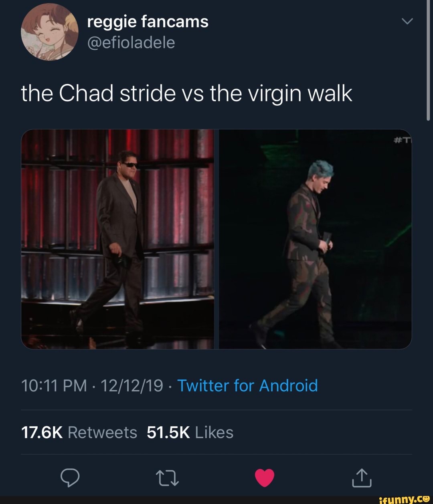Click the ifunny.co watermark logo
The image size is (433, 504).
click(404, 499)
